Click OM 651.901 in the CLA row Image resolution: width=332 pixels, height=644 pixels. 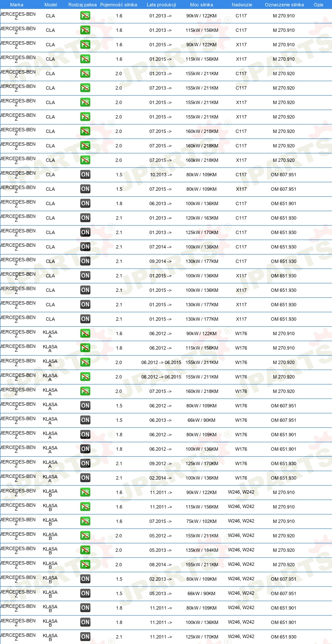point(284,203)
